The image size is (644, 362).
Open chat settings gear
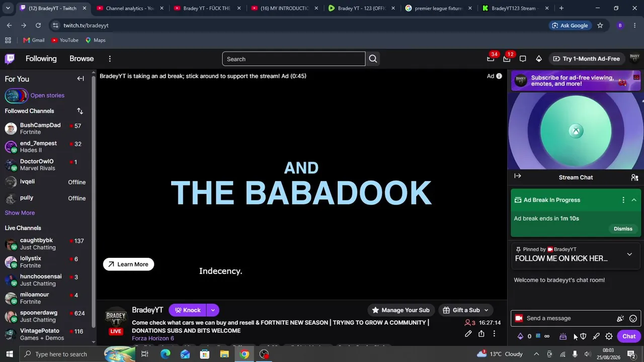tap(609, 336)
